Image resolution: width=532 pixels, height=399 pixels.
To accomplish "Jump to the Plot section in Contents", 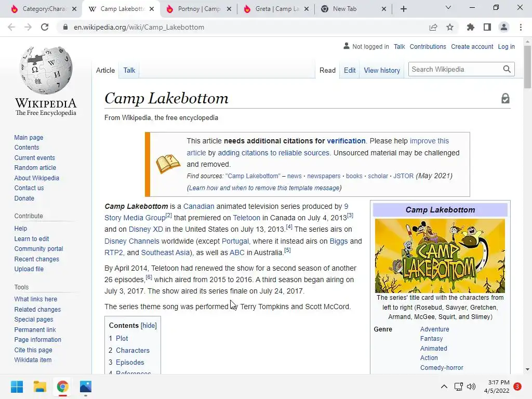I will coord(122,338).
